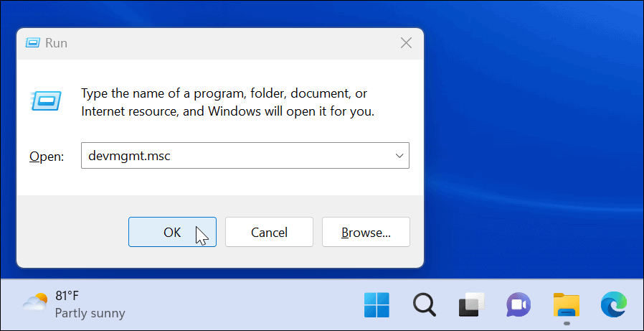Open the Teams Chat taskbar icon
Viewport: 644px width, 331px height.
click(518, 305)
